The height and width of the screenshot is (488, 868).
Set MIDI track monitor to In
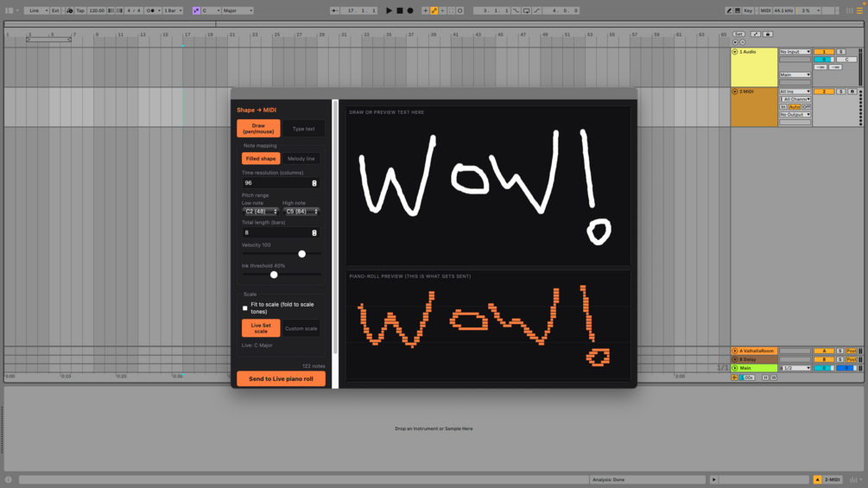point(782,107)
